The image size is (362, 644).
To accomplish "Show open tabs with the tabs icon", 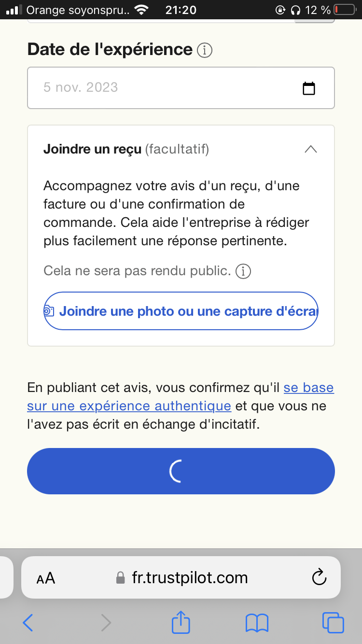I will click(333, 623).
